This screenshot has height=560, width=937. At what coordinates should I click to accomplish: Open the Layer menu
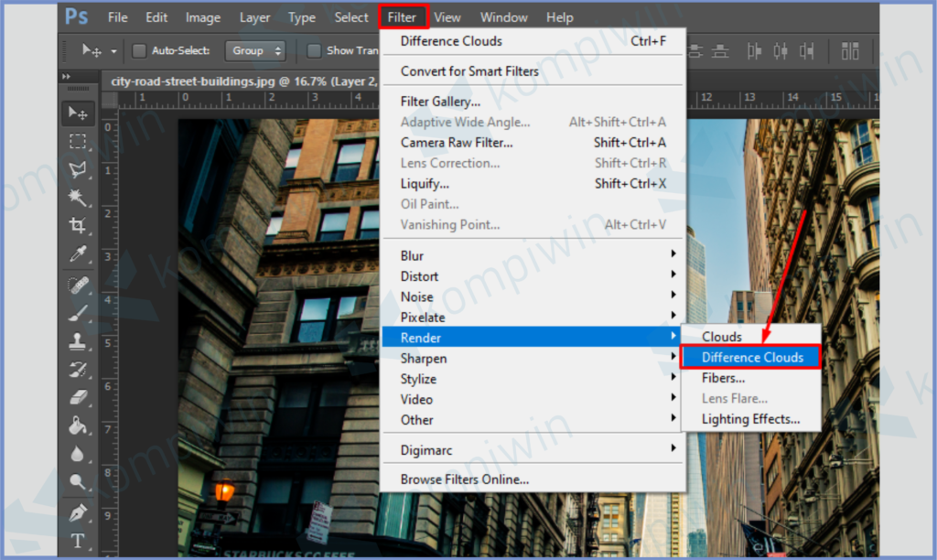pos(254,17)
